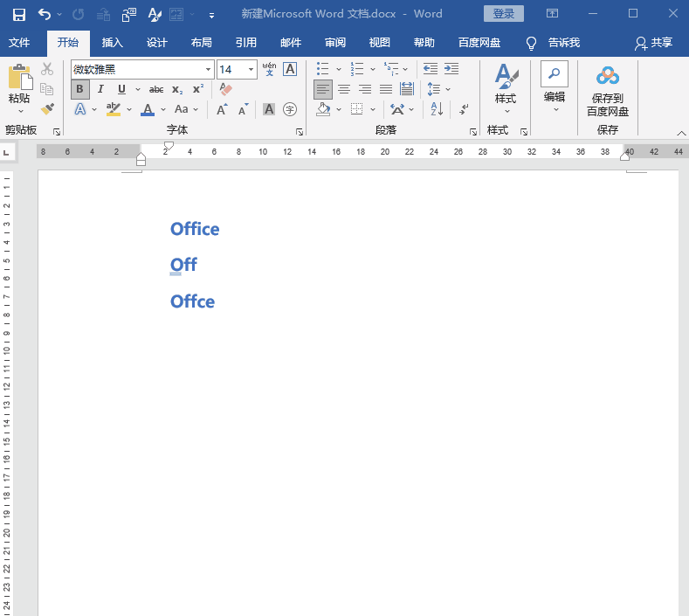The height and width of the screenshot is (616, 689).
Task: Undo the last action
Action: pos(45,15)
